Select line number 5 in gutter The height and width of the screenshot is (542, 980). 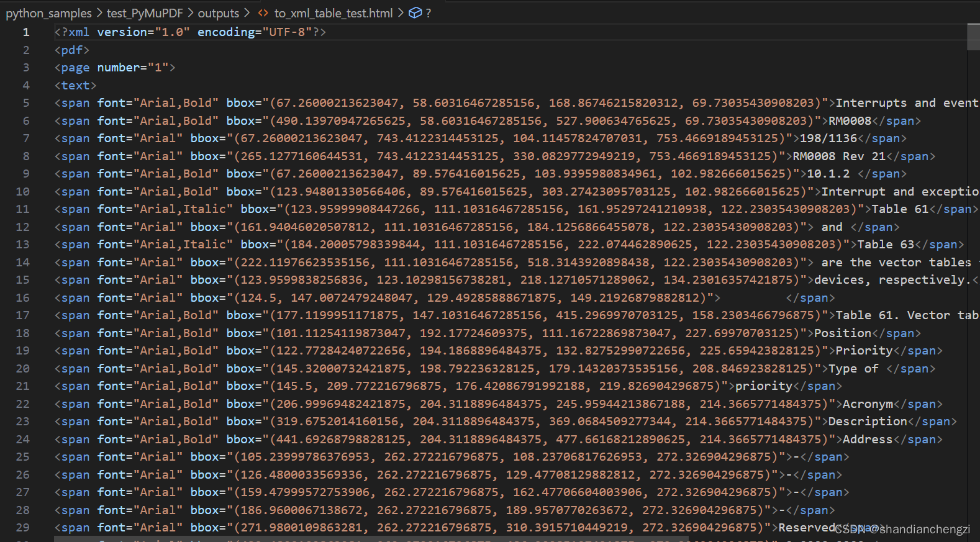(26, 103)
